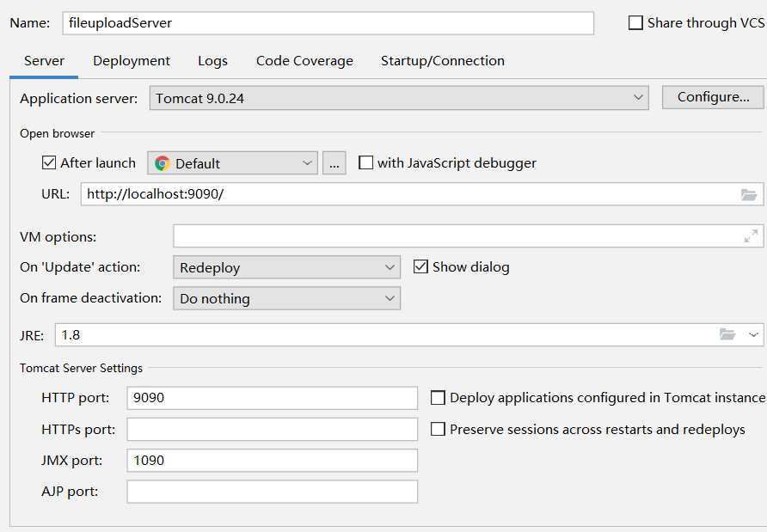Click the JRE field showing 1.8
The image size is (767, 532).
click(x=409, y=335)
